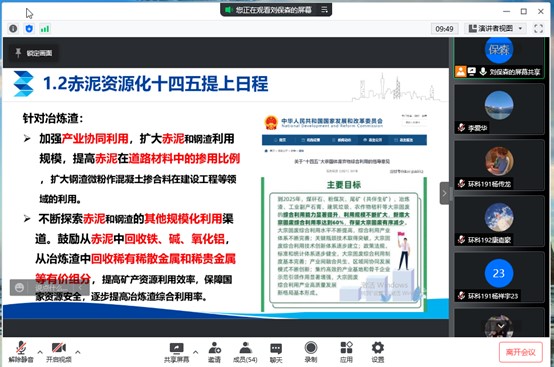Expand share screen options arrow
Image resolution: width=554 pixels, height=367 pixels.
[195, 352]
